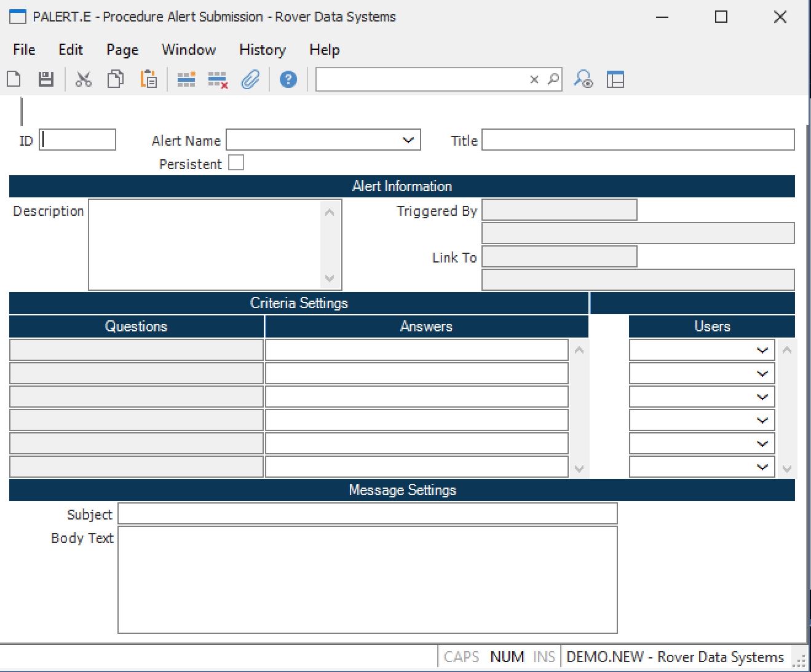Click the Copy icon in toolbar

click(x=116, y=79)
